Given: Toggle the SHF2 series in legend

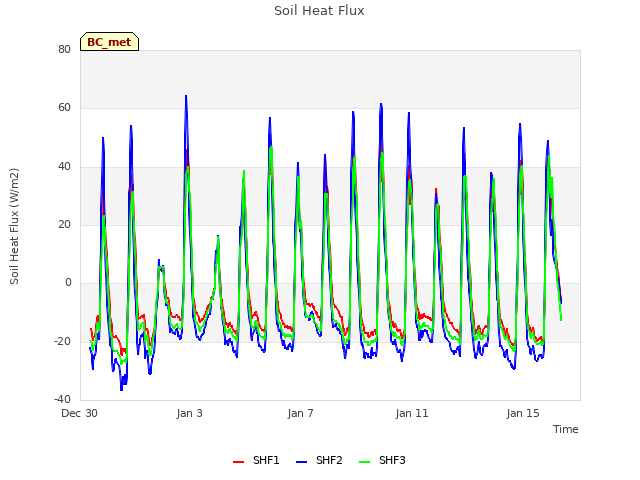Looking at the screenshot, I should [319, 460].
